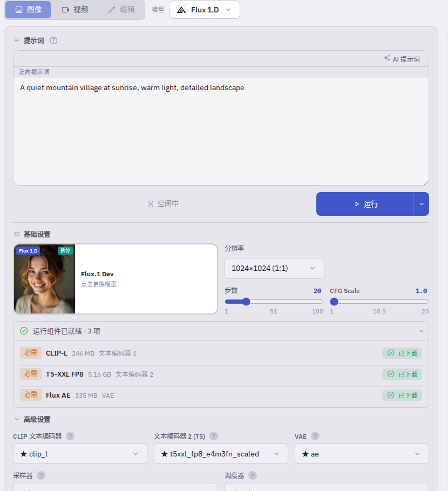Click the 提示词 section list icon
The height and width of the screenshot is (491, 448).
(17, 40)
